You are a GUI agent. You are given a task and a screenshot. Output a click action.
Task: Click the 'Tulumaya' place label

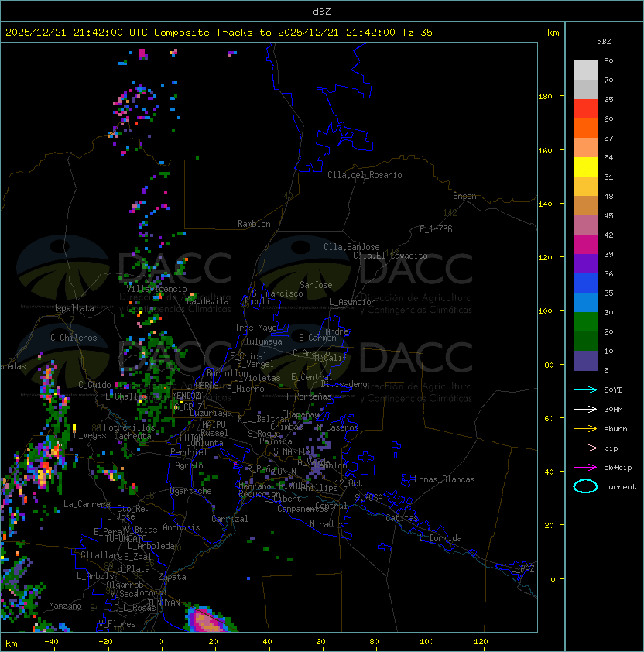click(x=264, y=341)
